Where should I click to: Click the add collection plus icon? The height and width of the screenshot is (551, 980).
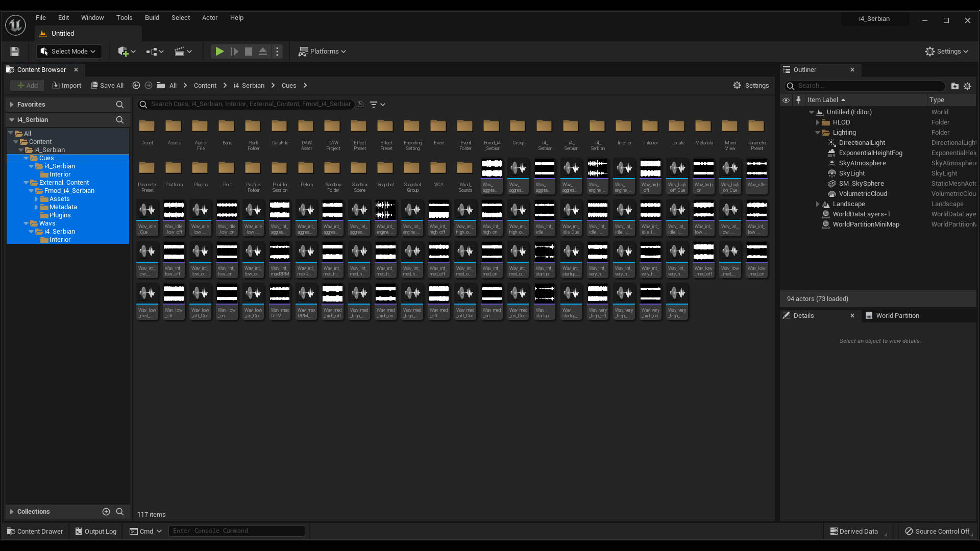[x=106, y=512]
